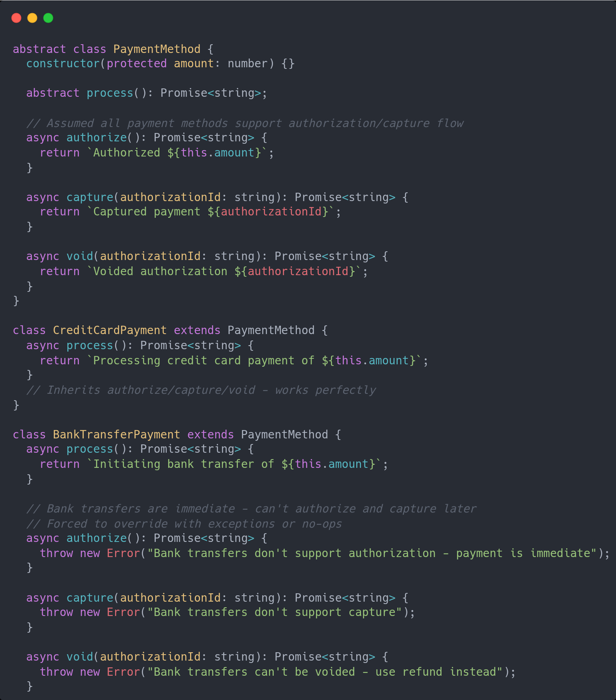Click the abstract process method name

pyautogui.click(x=110, y=93)
